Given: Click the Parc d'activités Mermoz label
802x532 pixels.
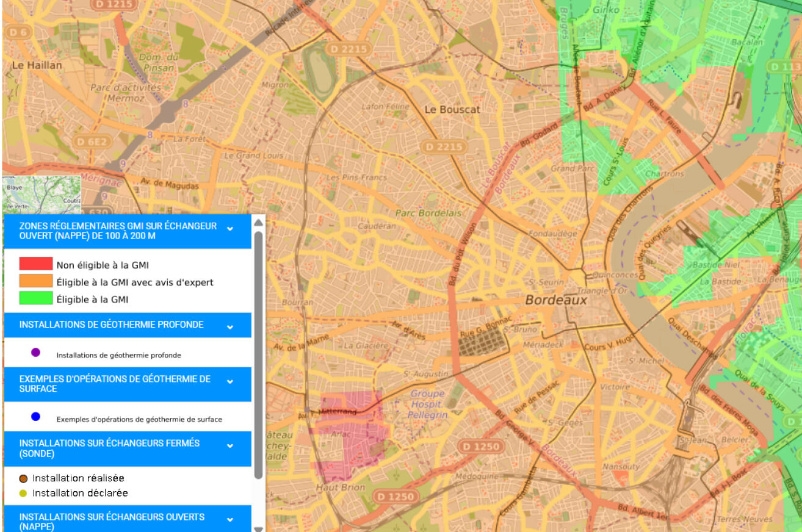Looking at the screenshot, I should (x=126, y=92).
